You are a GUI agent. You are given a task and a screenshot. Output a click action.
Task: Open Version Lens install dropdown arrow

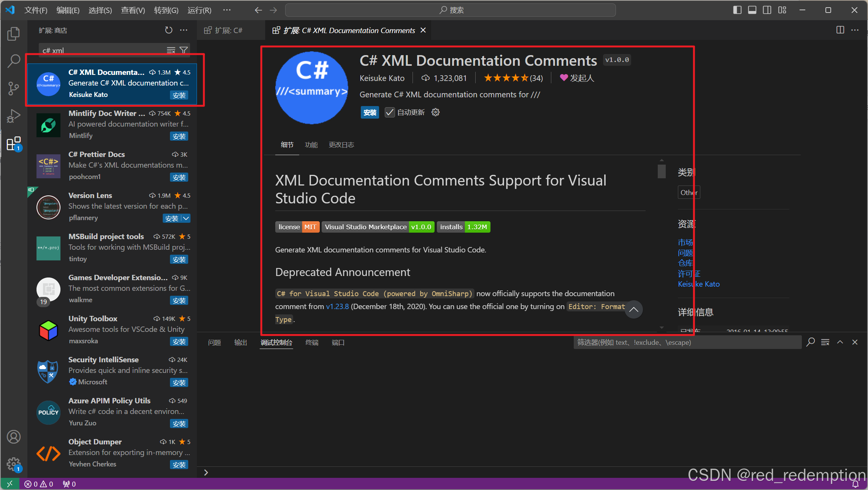186,218
